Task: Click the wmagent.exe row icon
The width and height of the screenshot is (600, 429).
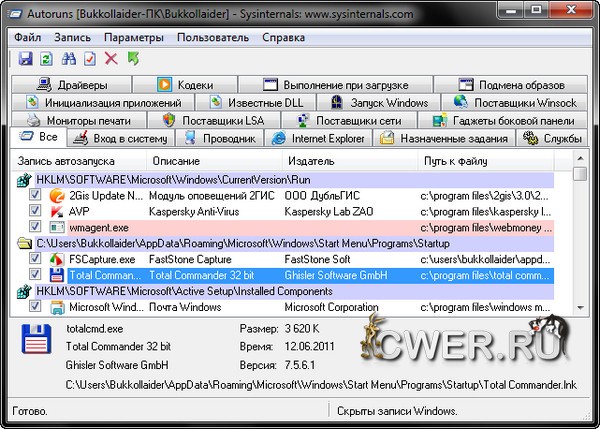Action: click(x=57, y=228)
